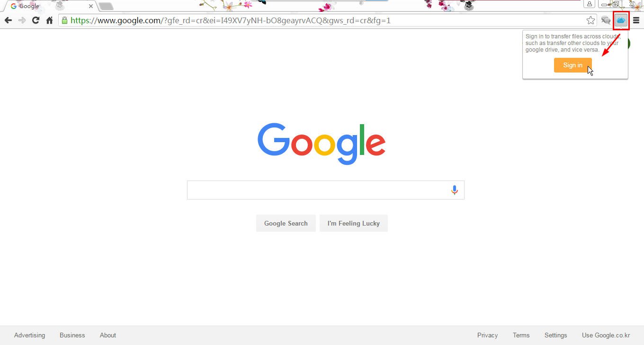The width and height of the screenshot is (644, 345).
Task: Restore down the browser window
Action: [x=616, y=4]
